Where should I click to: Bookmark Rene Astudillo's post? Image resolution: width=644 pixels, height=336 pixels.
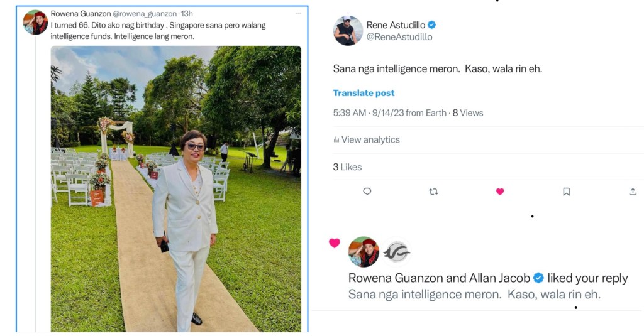(566, 192)
